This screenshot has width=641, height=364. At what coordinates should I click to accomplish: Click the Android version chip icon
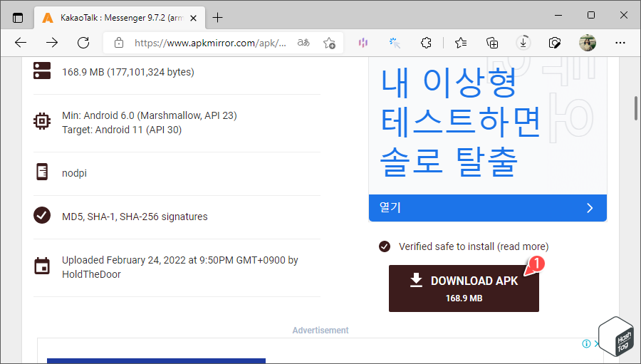42,121
